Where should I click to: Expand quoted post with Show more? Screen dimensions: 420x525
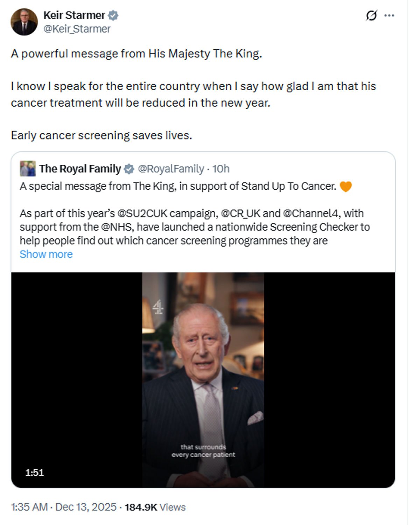coord(46,254)
